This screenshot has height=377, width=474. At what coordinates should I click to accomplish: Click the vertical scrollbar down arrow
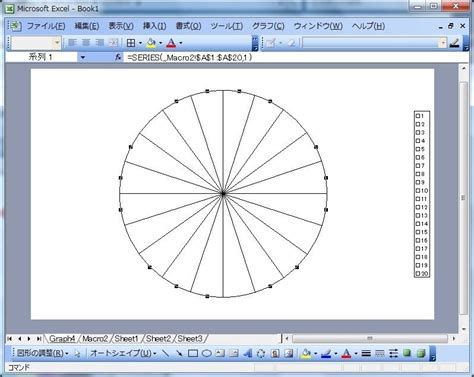click(463, 329)
